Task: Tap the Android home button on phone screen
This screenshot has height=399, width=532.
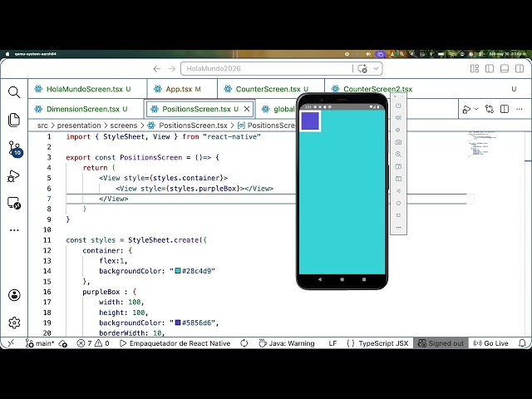Action: [342, 279]
